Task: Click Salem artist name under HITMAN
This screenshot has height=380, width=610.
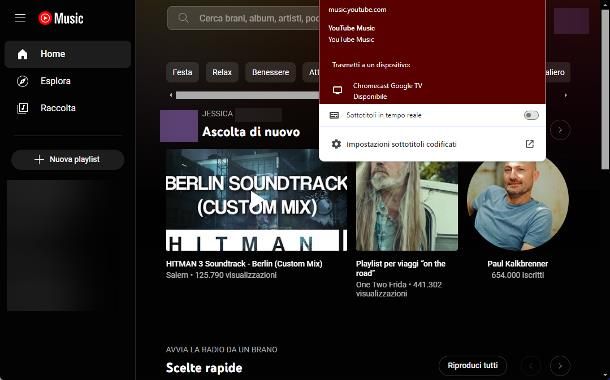Action: coord(177,275)
